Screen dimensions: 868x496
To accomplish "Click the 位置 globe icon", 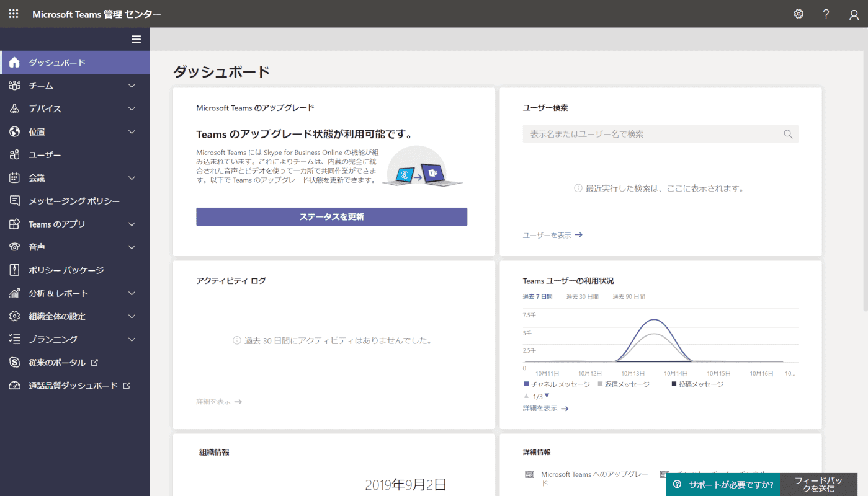I will point(15,131).
